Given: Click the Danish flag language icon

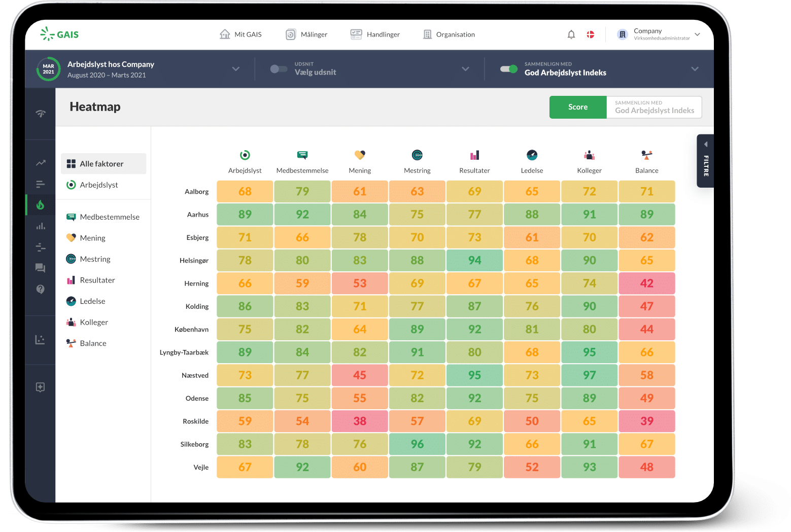Looking at the screenshot, I should pyautogui.click(x=591, y=34).
